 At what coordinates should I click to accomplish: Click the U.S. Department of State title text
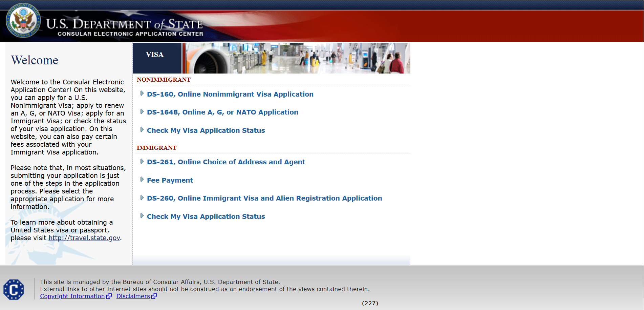pyautogui.click(x=124, y=24)
